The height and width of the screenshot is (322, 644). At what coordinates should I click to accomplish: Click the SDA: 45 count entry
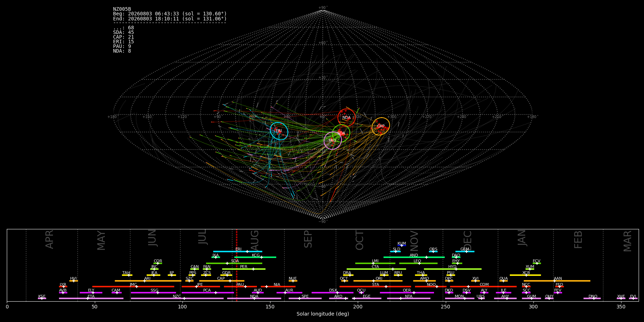(123, 33)
